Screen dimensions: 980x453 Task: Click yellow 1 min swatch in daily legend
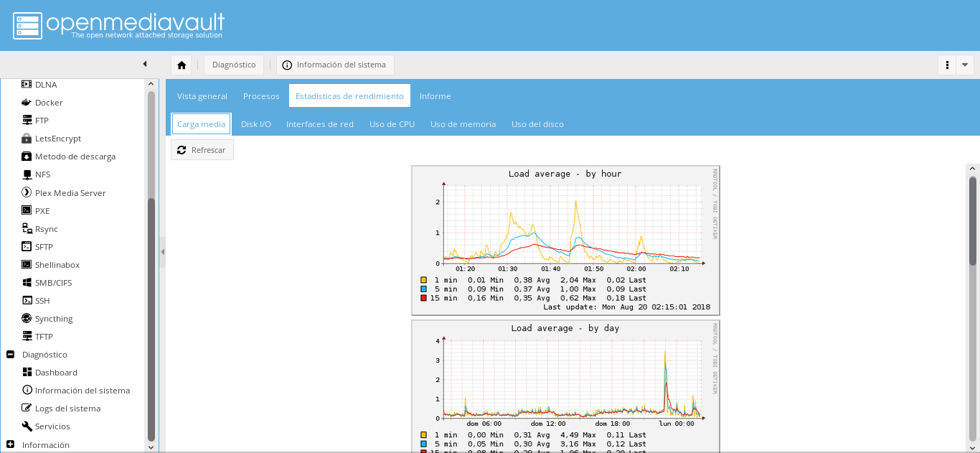tap(424, 434)
